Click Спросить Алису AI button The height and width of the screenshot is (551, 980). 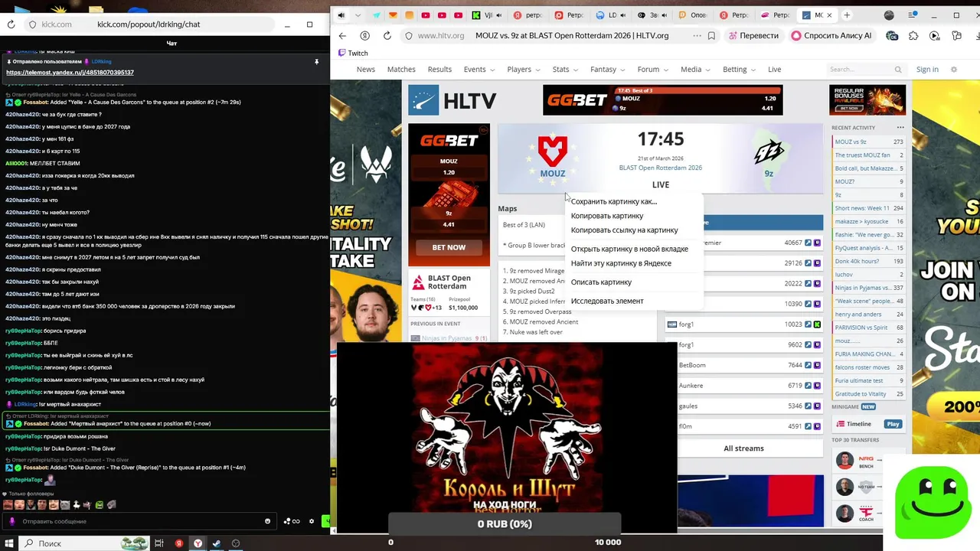831,35
